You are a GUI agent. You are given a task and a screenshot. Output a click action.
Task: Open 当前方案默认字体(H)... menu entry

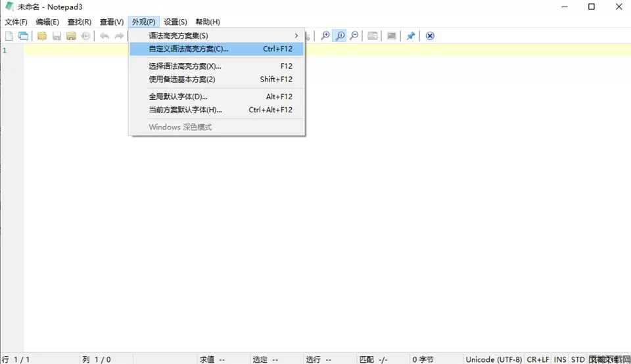pos(216,110)
